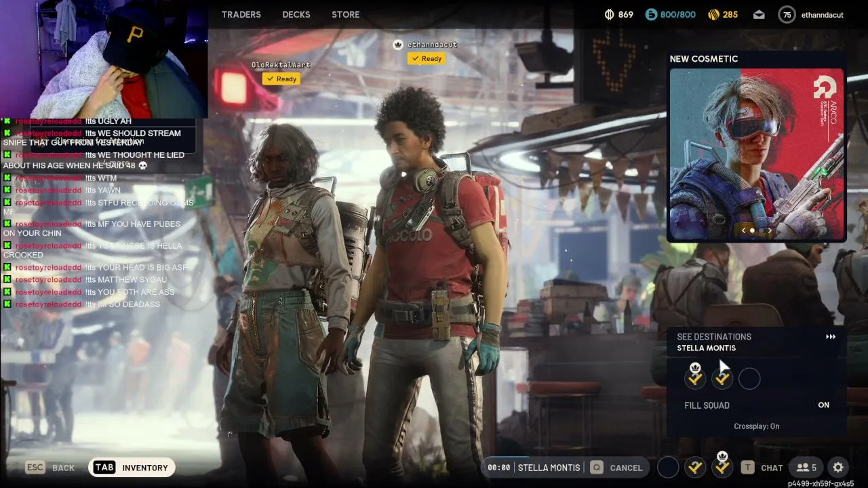The image size is (868, 488).
Task: Click the streamer webcam overlay
Action: tap(104, 60)
